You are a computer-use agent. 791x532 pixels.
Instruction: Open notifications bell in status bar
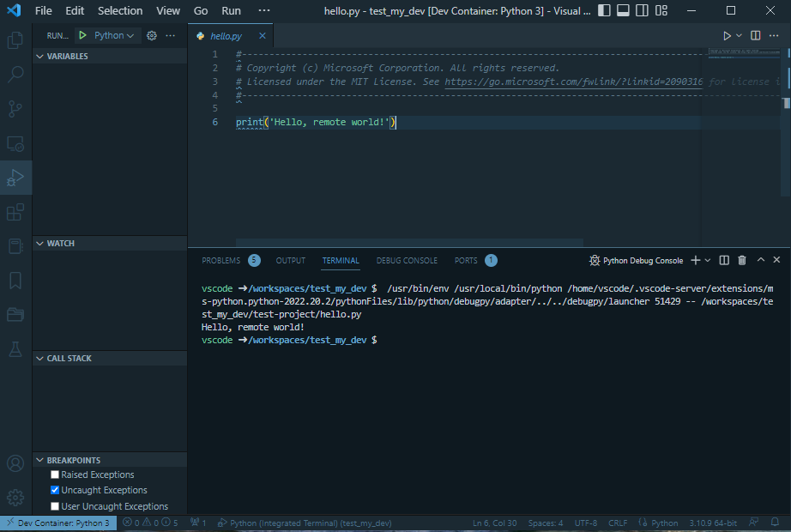coord(775,523)
